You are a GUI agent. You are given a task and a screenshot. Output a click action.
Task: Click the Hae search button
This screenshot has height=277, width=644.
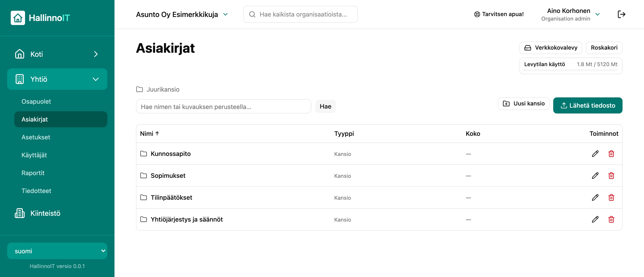point(325,106)
